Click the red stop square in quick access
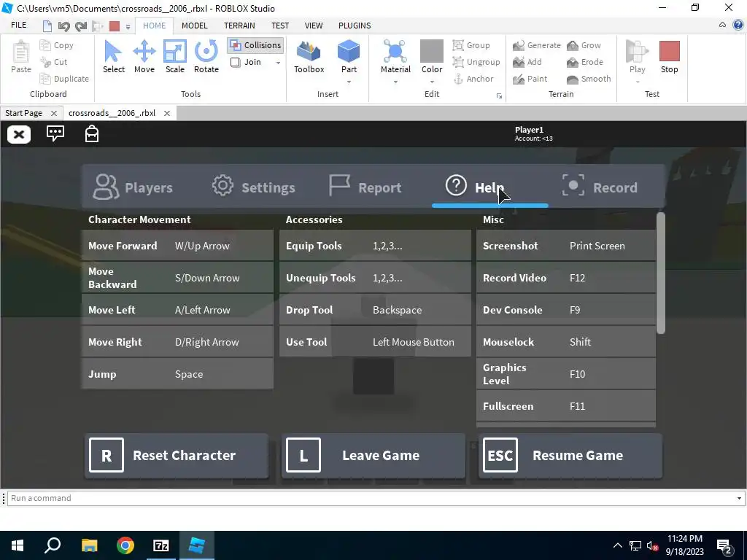 tap(115, 26)
